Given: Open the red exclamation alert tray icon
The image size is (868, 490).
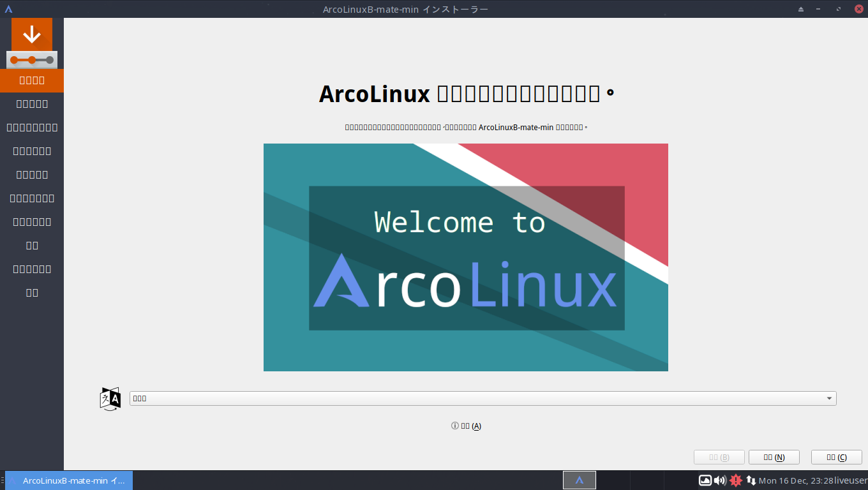Looking at the screenshot, I should click(736, 480).
